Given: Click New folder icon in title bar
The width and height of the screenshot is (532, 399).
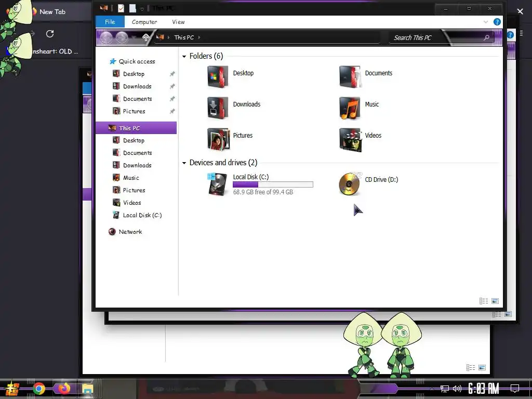Looking at the screenshot, I should coord(132,8).
